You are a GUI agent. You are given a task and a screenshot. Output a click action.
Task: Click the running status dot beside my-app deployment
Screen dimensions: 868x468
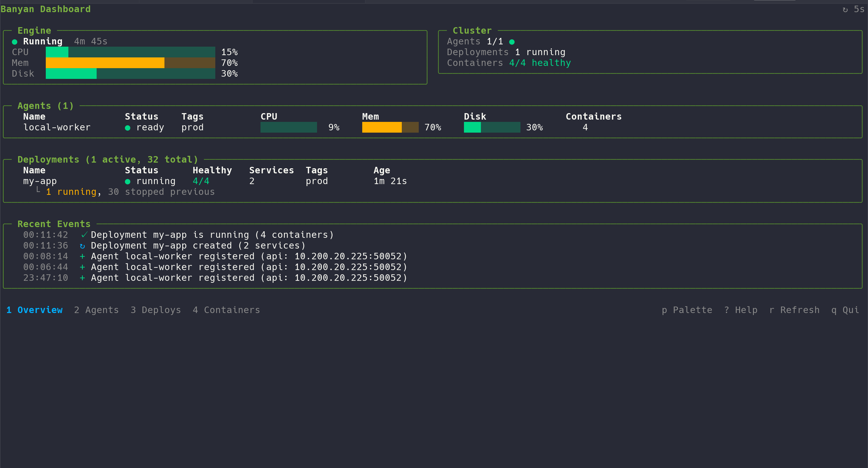pos(128,181)
